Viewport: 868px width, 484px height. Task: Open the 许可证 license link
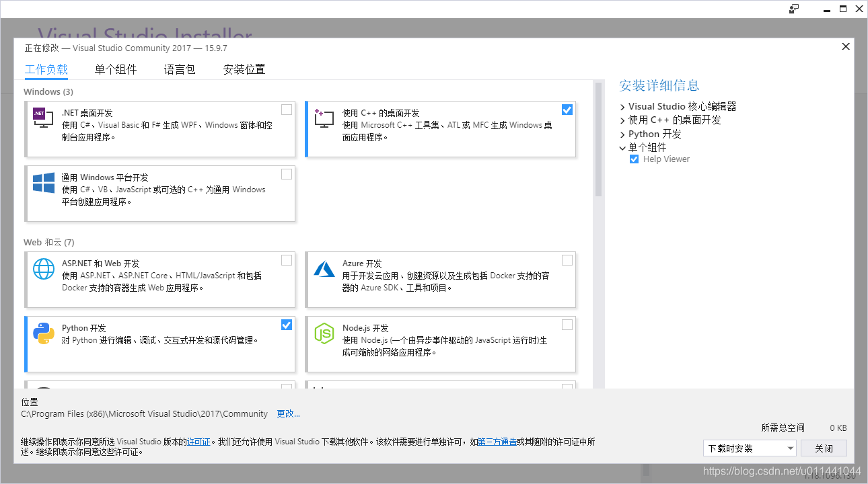tap(198, 442)
